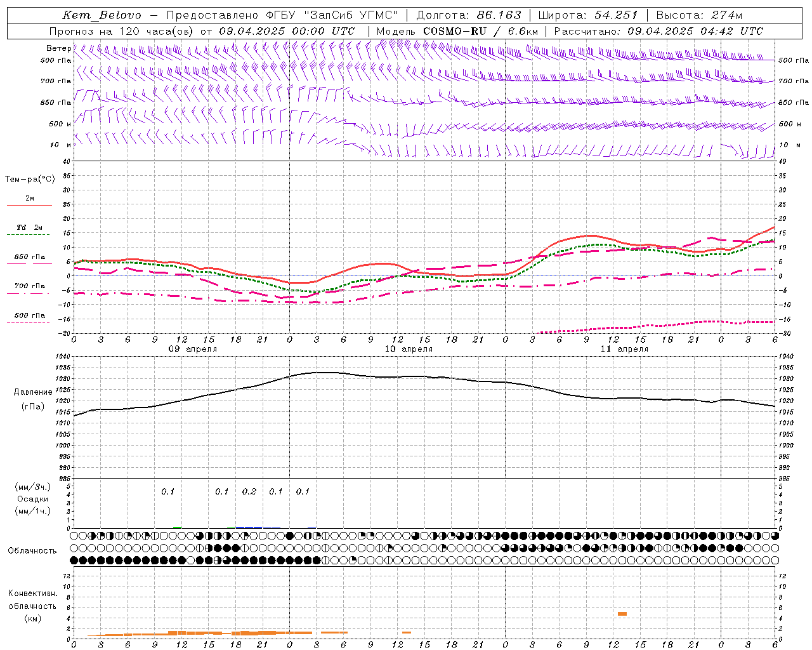This screenshot has width=812, height=650.
Task: Click the 0.2 precipitation amount
Action: tap(249, 491)
